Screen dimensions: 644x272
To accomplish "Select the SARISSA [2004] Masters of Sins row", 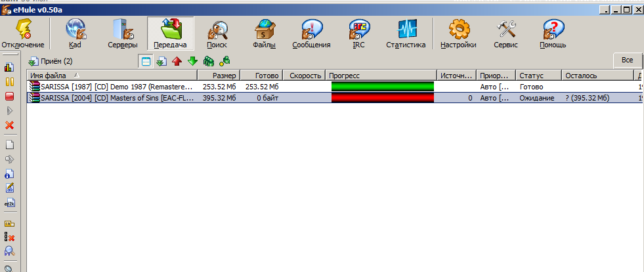I will pyautogui.click(x=335, y=98).
